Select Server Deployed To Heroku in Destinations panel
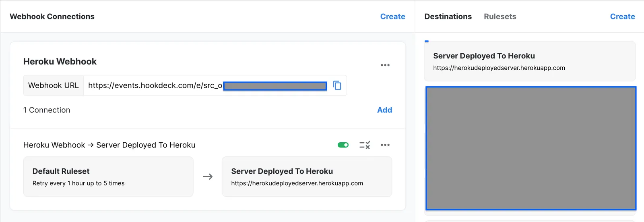This screenshot has height=222, width=644. pos(530,61)
